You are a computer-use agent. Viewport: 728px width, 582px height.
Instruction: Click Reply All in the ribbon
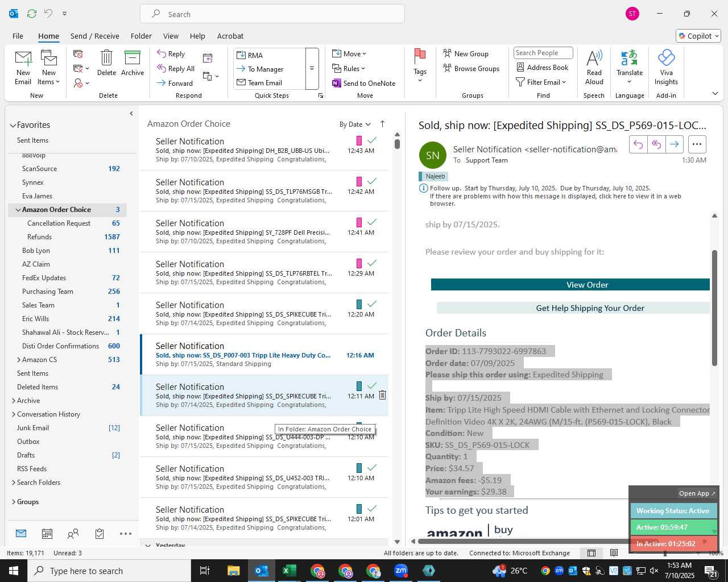click(x=176, y=68)
